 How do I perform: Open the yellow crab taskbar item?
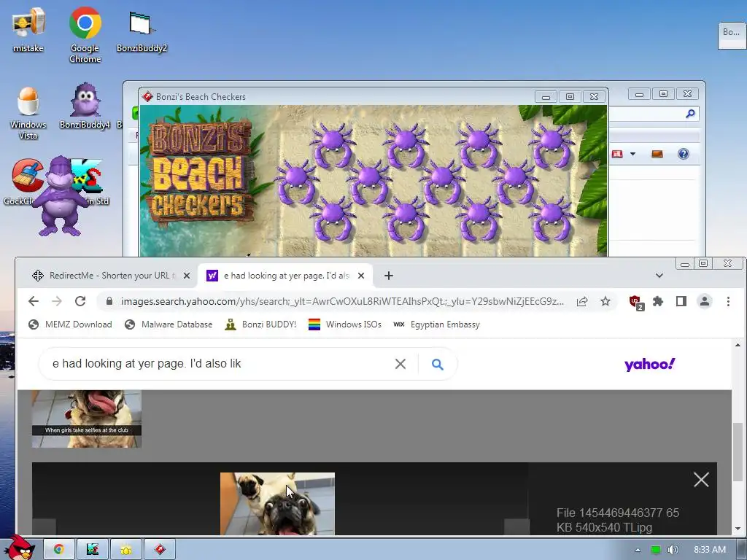(x=125, y=550)
